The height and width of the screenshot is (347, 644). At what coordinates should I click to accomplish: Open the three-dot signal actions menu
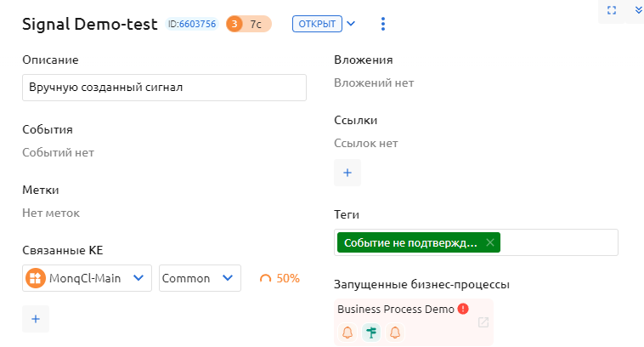[383, 25]
